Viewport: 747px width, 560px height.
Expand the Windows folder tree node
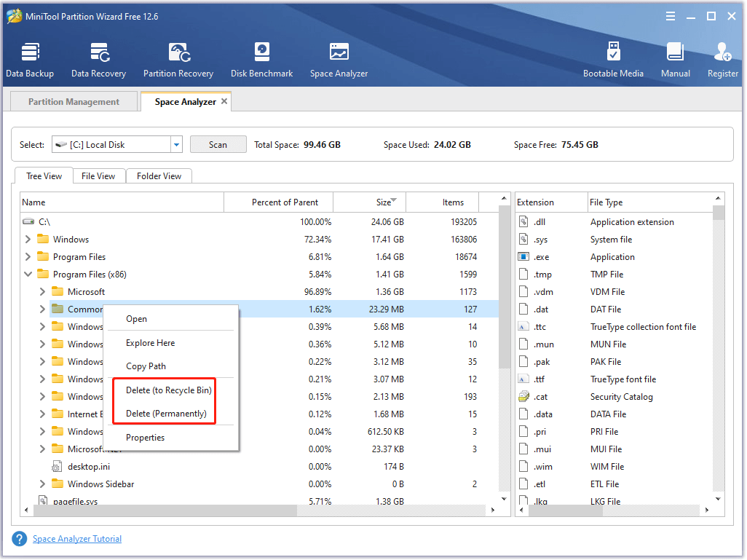click(28, 240)
